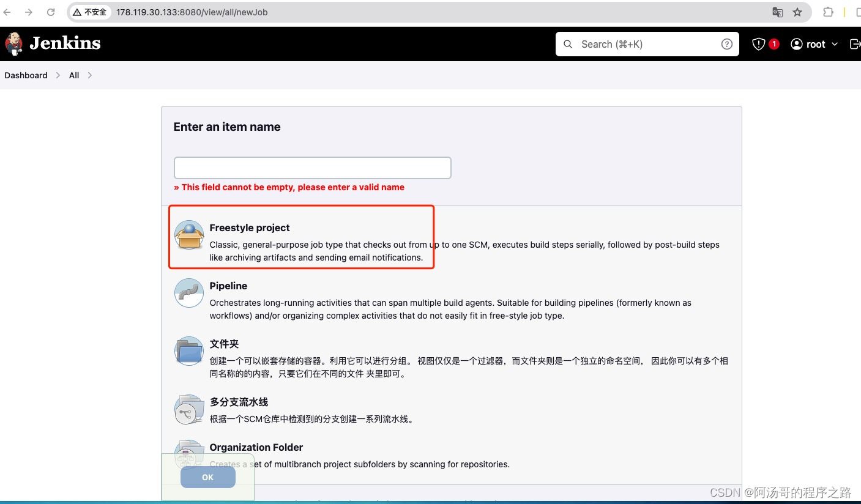Click the not-secure warning icon in address bar

point(76,12)
